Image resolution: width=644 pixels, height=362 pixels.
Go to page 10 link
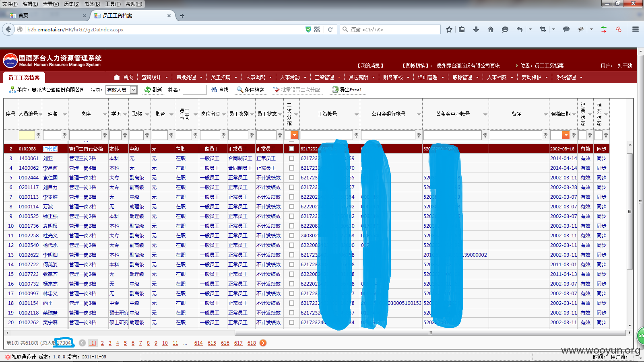[x=165, y=343]
